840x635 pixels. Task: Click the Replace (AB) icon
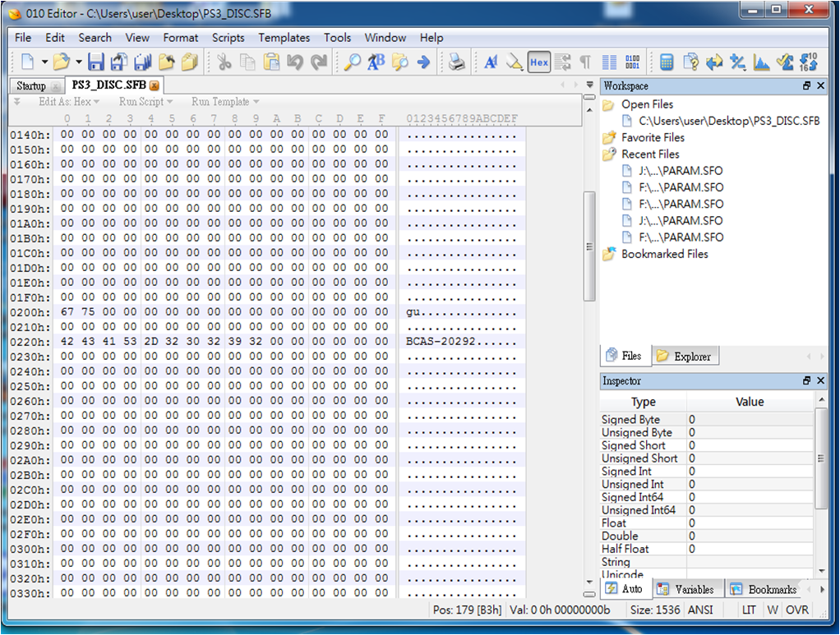click(376, 62)
